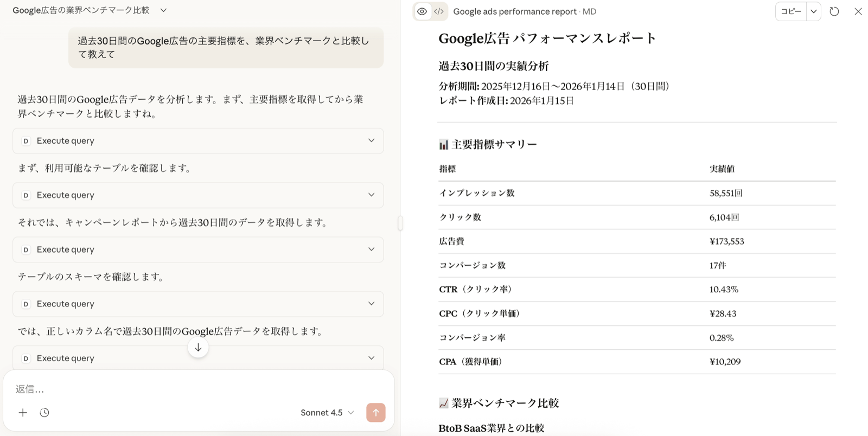The width and height of the screenshot is (868, 436).
Task: Click the 'CPC（クリック単価）' row label
Action: [482, 313]
